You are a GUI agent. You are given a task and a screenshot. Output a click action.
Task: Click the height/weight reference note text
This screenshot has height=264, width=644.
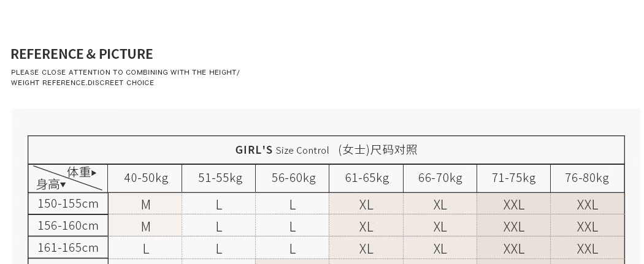125,77
